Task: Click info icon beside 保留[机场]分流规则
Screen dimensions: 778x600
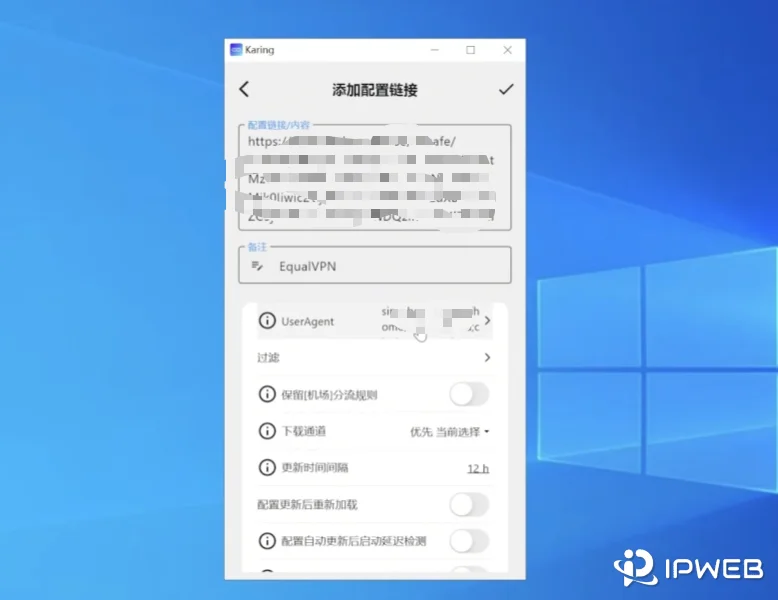Action: (x=267, y=394)
